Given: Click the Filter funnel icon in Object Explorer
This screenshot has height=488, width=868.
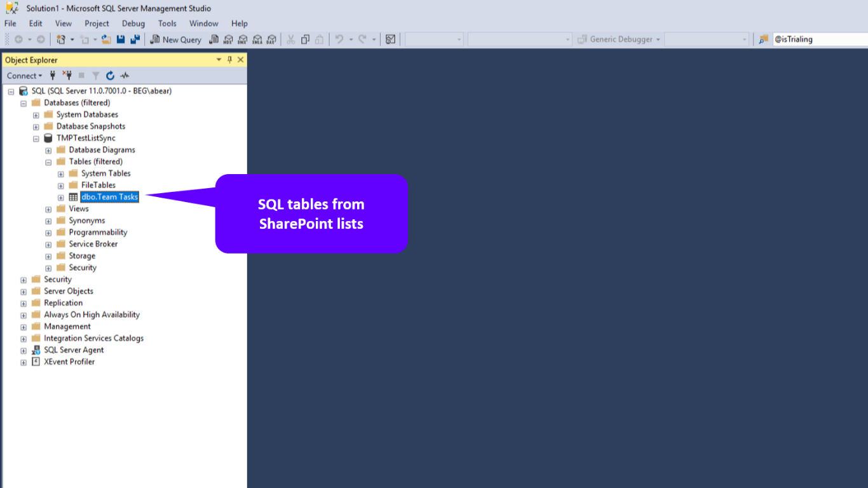Looking at the screenshot, I should point(96,76).
